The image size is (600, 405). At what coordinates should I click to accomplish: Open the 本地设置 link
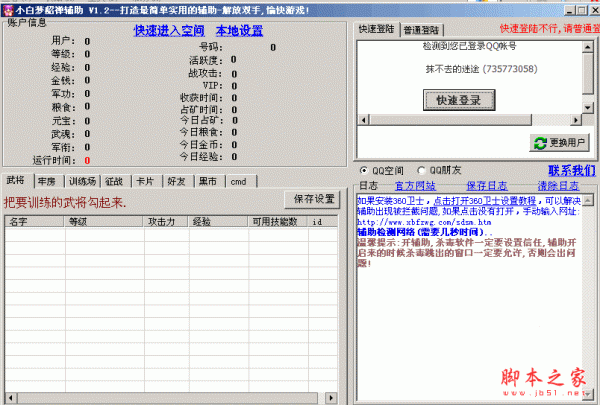[x=239, y=30]
